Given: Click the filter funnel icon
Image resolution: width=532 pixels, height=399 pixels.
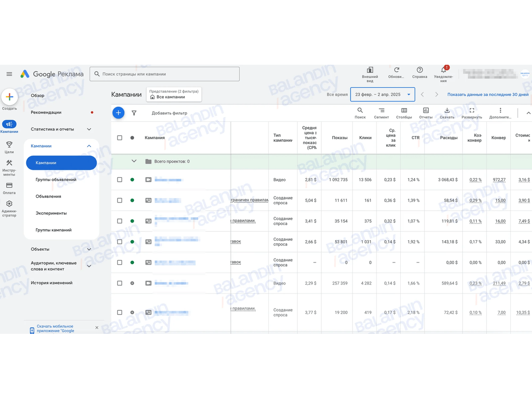Looking at the screenshot, I should [134, 113].
